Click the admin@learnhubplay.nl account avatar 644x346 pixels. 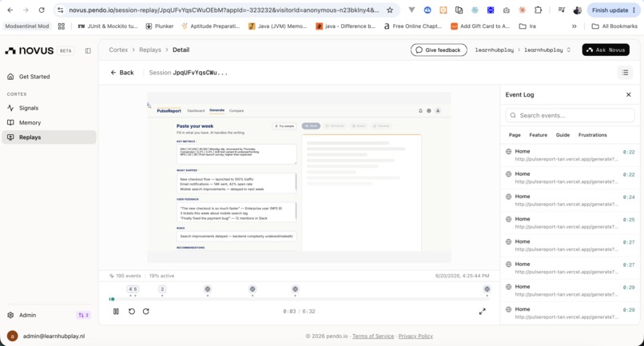tap(12, 336)
